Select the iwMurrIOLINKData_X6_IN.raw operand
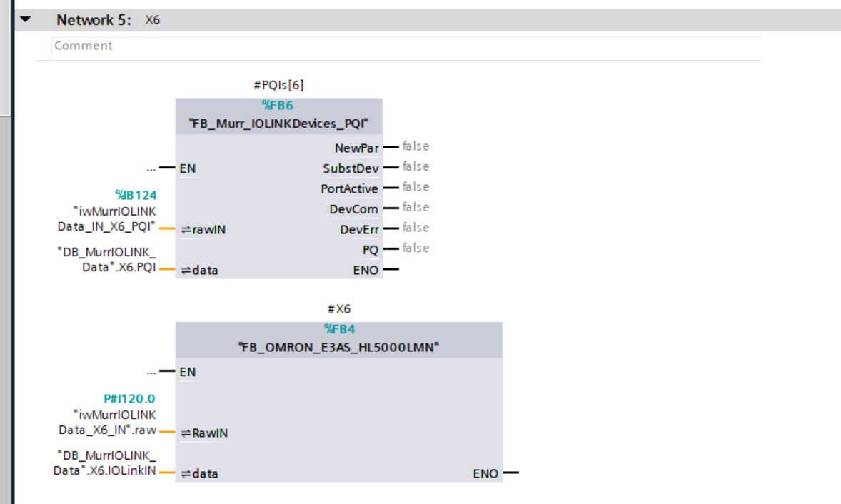 point(107,423)
